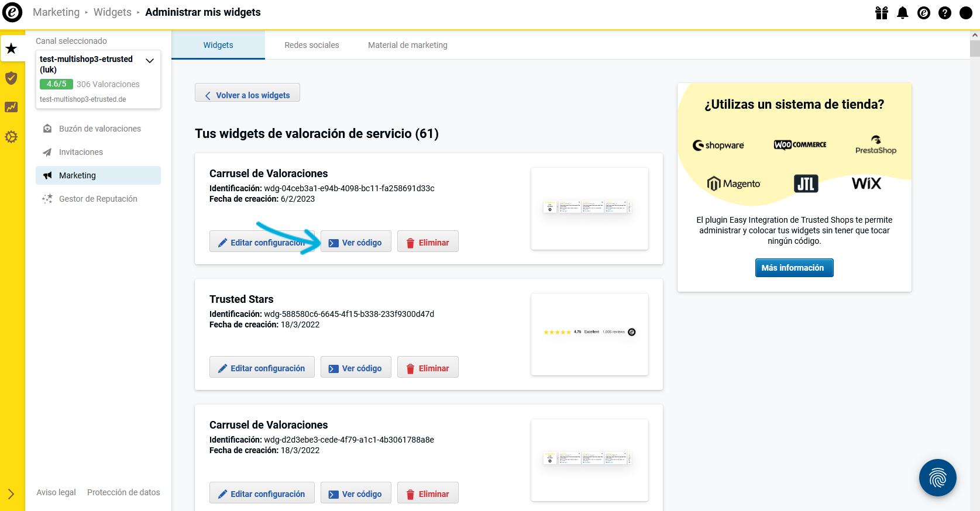Open the fingerprint privacy floating button
980x511 pixels.
coord(938,478)
